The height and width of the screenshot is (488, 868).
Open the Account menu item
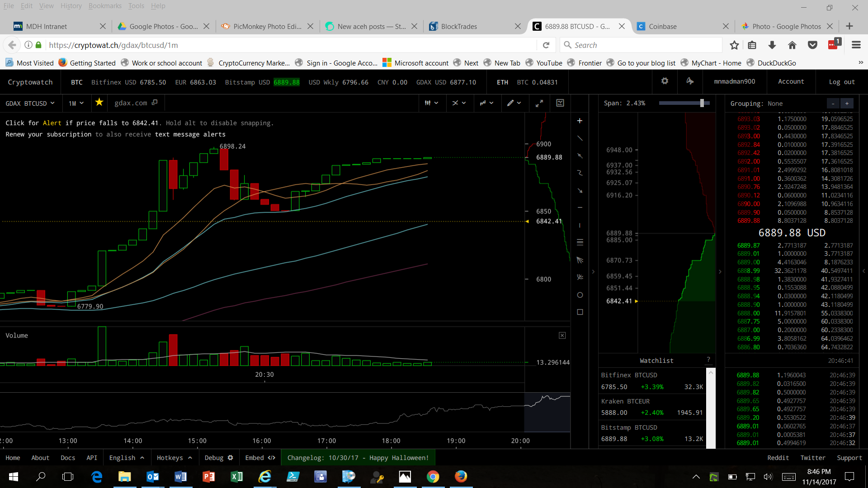[x=791, y=82]
